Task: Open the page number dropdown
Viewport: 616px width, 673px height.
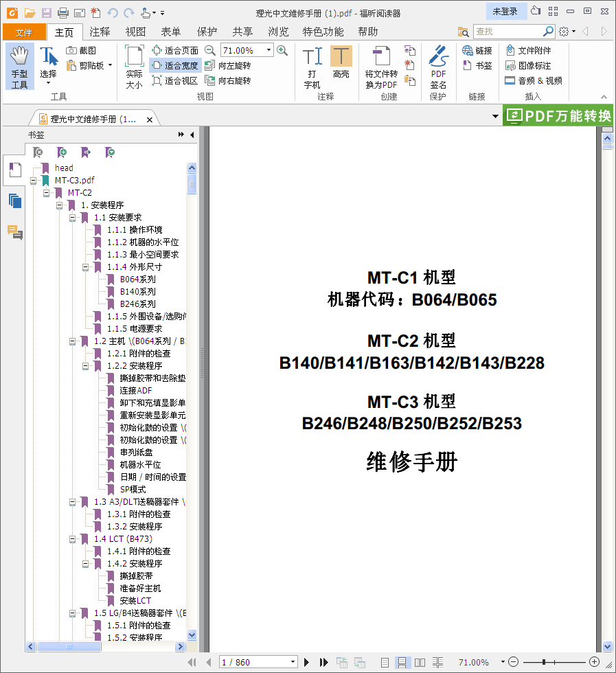Action: click(293, 662)
